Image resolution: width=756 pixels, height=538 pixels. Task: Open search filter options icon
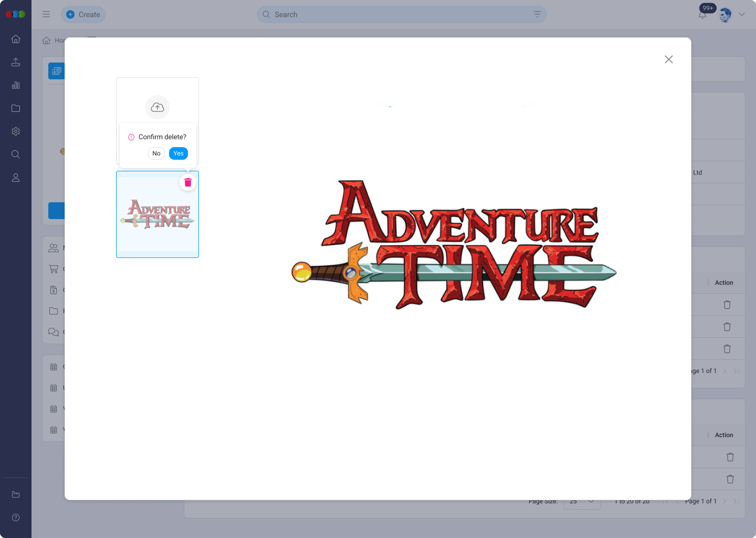[x=537, y=15]
